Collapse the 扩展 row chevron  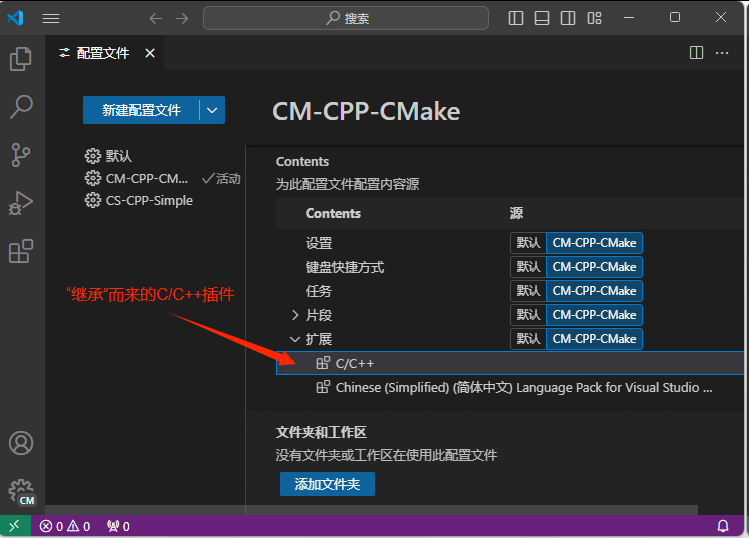(x=295, y=339)
